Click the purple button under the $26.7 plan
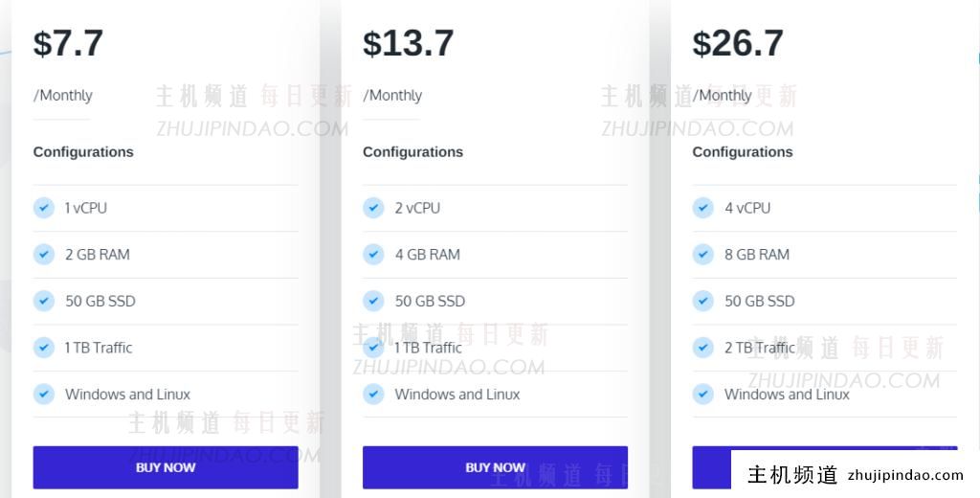The width and height of the screenshot is (980, 498). coord(711,467)
